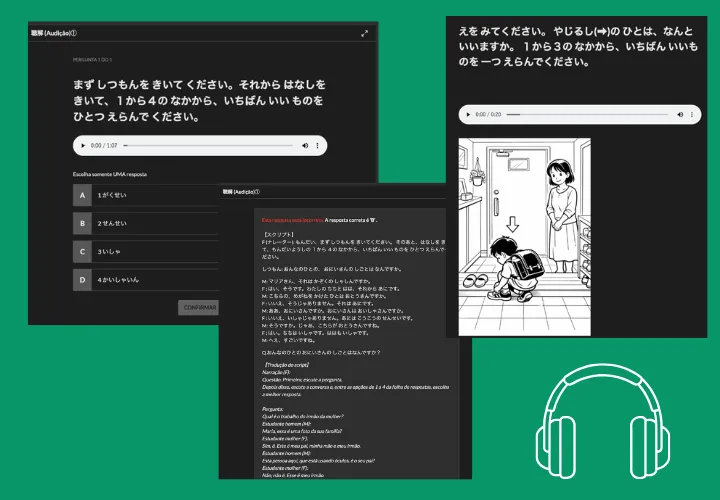Click the down arrow in the illustration
Viewport: 720px width, 500px height.
[x=512, y=224]
